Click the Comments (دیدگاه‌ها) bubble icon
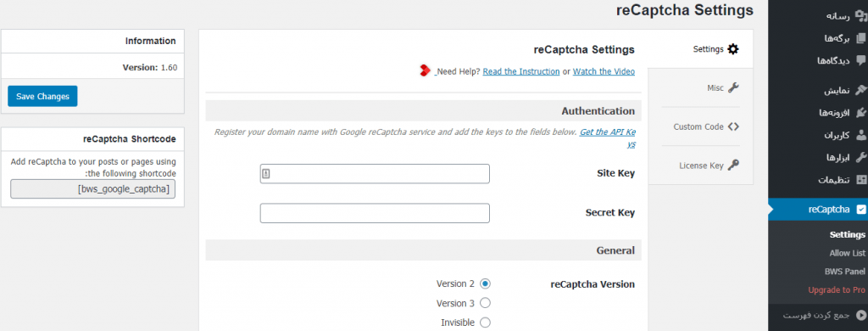868x331 pixels. (860, 60)
